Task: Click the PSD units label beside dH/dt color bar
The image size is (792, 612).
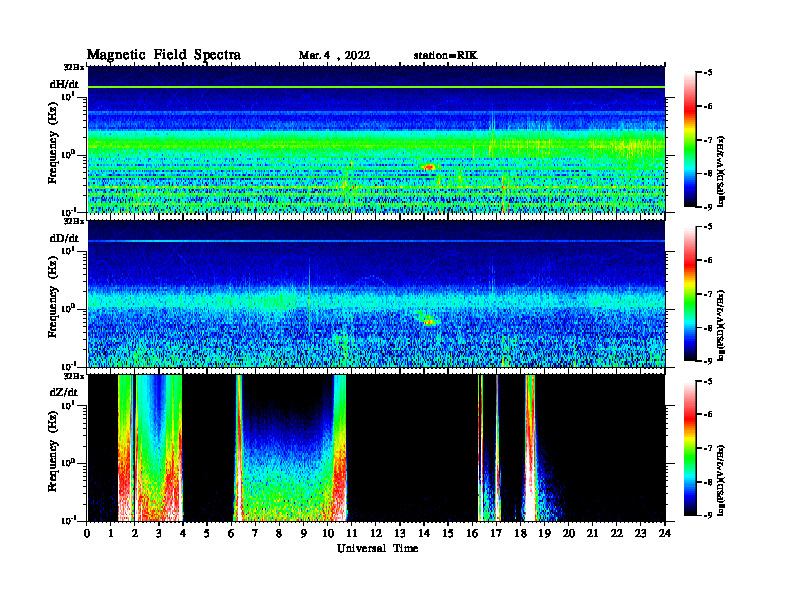Action: [x=721, y=171]
